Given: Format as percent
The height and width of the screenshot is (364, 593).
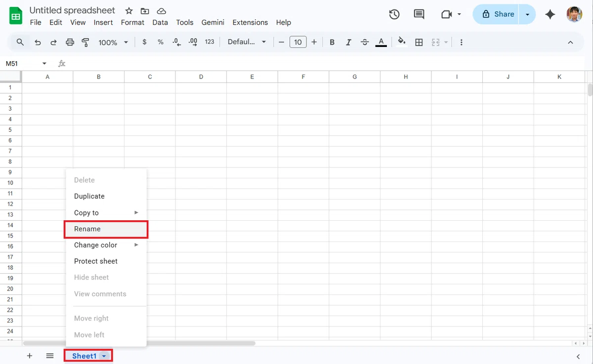Looking at the screenshot, I should (161, 42).
